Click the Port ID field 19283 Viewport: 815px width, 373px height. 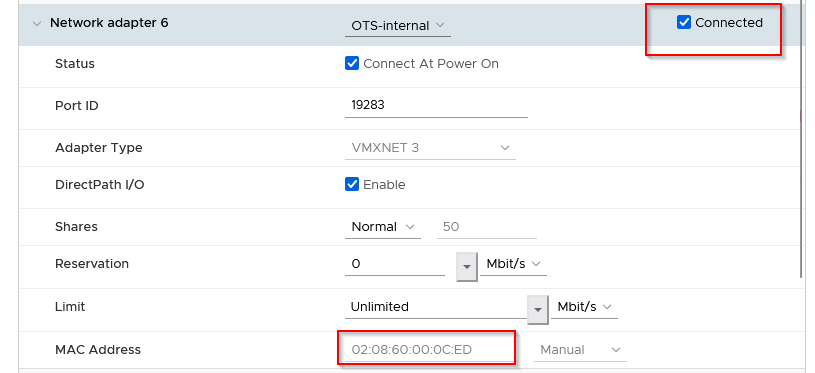(436, 105)
